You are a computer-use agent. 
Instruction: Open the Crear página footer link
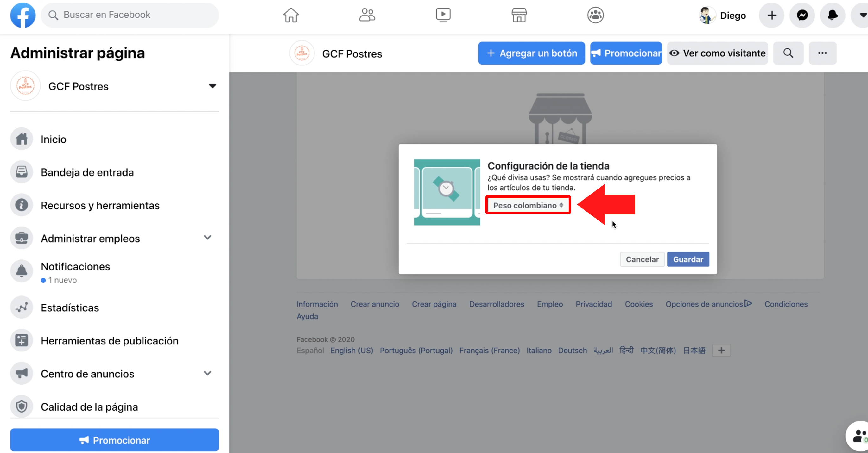[434, 304]
